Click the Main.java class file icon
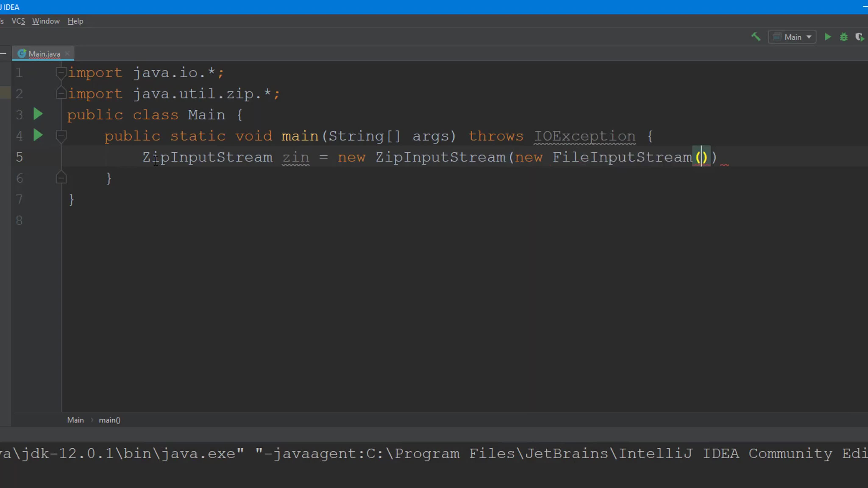Image resolution: width=868 pixels, height=488 pixels. tap(22, 54)
